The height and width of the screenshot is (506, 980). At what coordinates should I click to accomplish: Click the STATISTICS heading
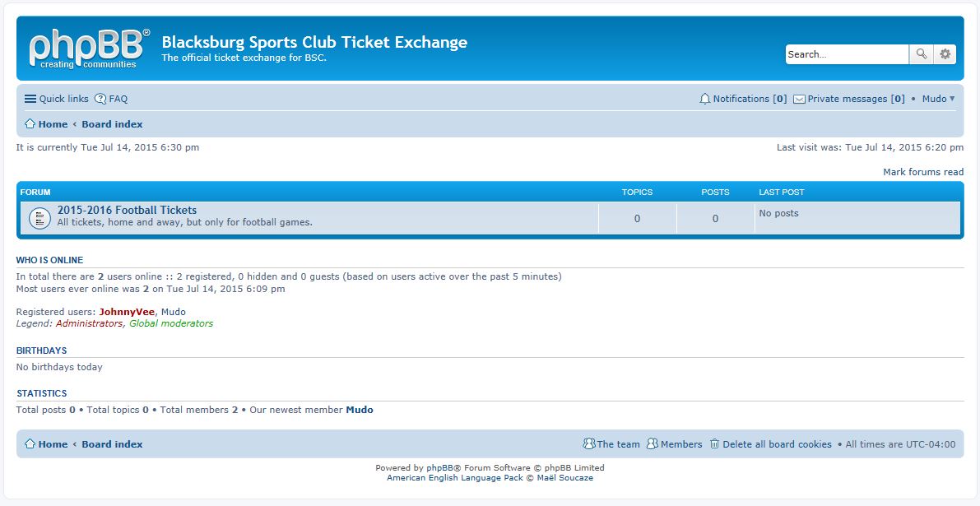41,393
